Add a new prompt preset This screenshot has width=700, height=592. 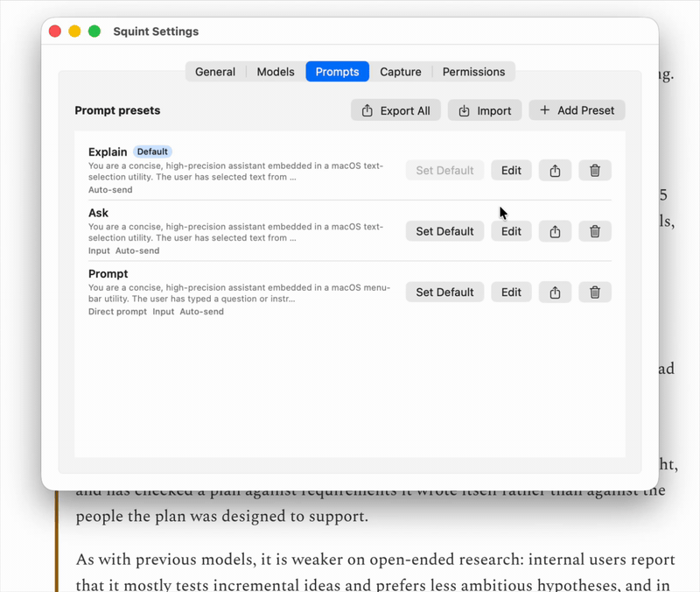(x=577, y=110)
